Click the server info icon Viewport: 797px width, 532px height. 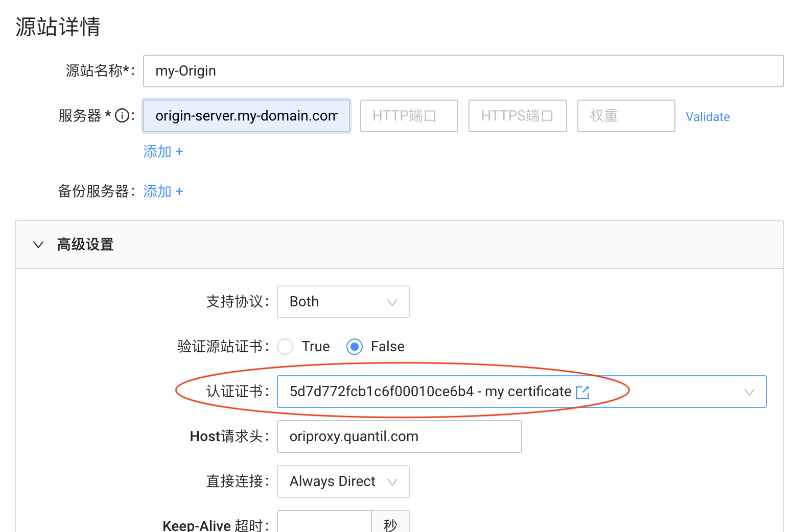(x=122, y=115)
